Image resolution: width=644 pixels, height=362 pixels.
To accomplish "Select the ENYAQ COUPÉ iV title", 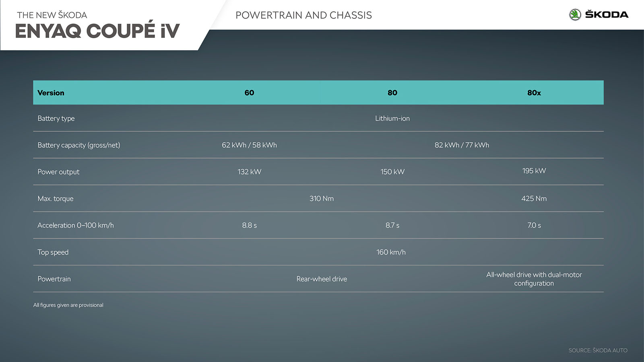I will point(97,31).
